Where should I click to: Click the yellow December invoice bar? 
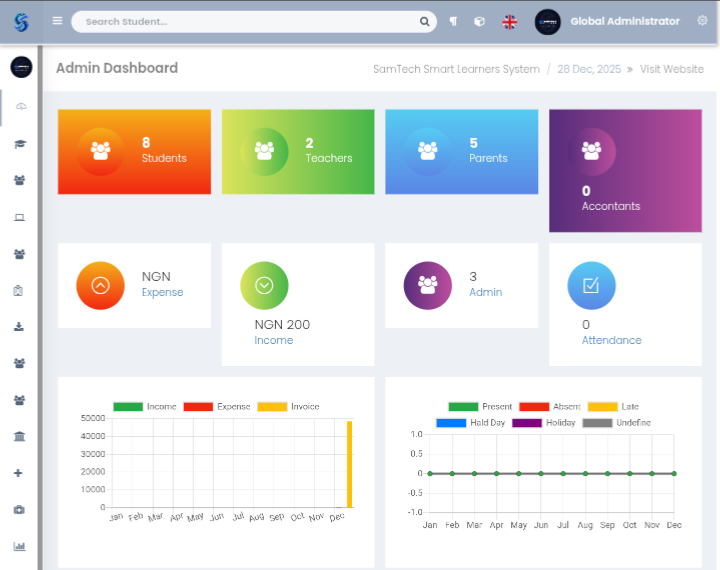pyautogui.click(x=349, y=464)
